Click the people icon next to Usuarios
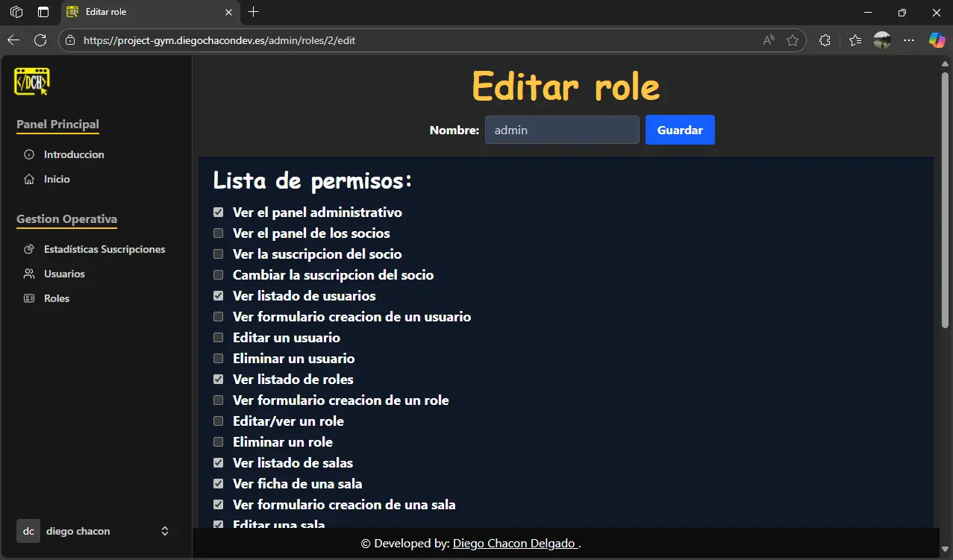953x560 pixels. click(28, 274)
